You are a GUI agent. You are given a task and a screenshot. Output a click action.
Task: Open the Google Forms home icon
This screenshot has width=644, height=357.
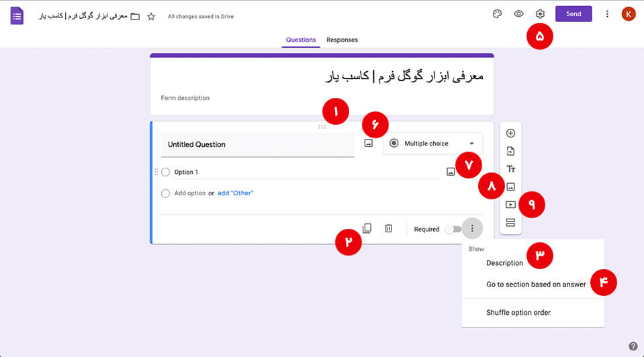(x=17, y=16)
